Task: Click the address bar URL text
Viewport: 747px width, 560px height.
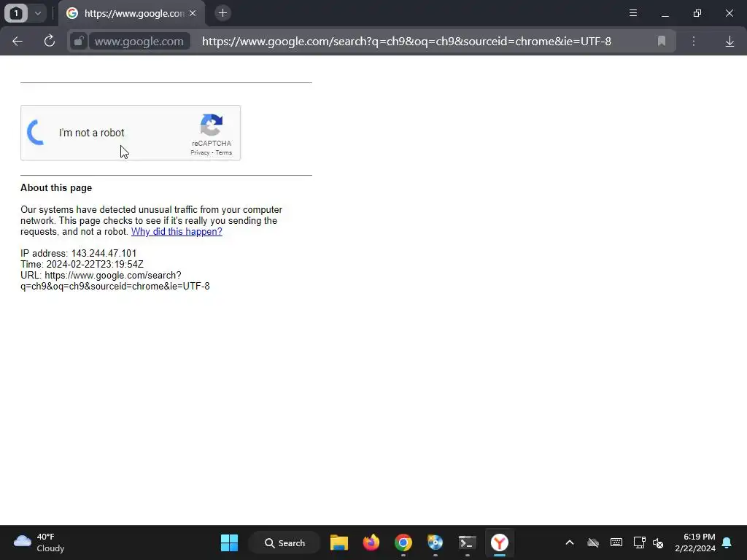Action: [x=406, y=42]
